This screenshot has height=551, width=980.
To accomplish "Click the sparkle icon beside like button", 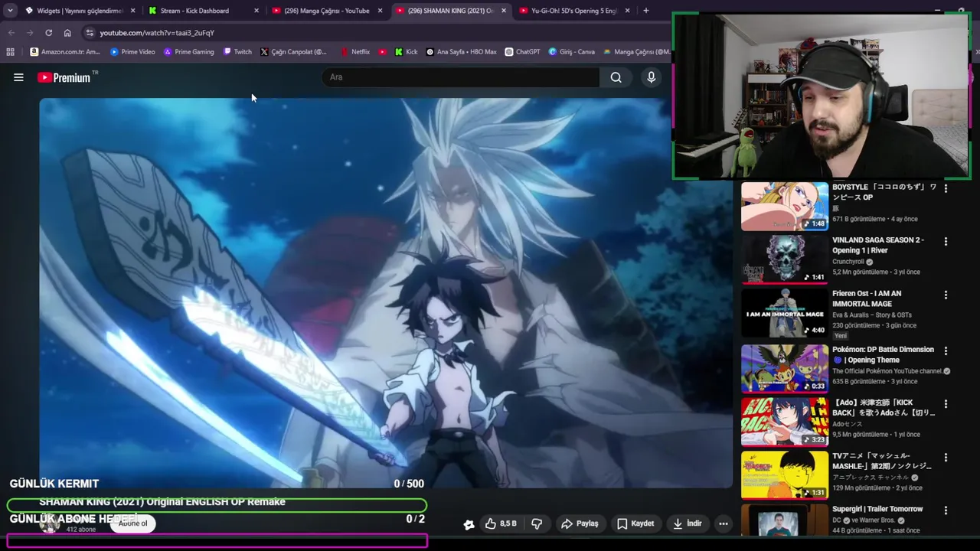I will 469,524.
